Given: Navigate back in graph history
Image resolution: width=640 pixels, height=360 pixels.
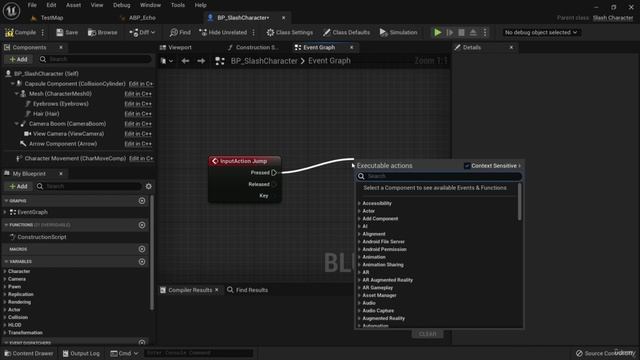Looking at the screenshot, I should 185,61.
